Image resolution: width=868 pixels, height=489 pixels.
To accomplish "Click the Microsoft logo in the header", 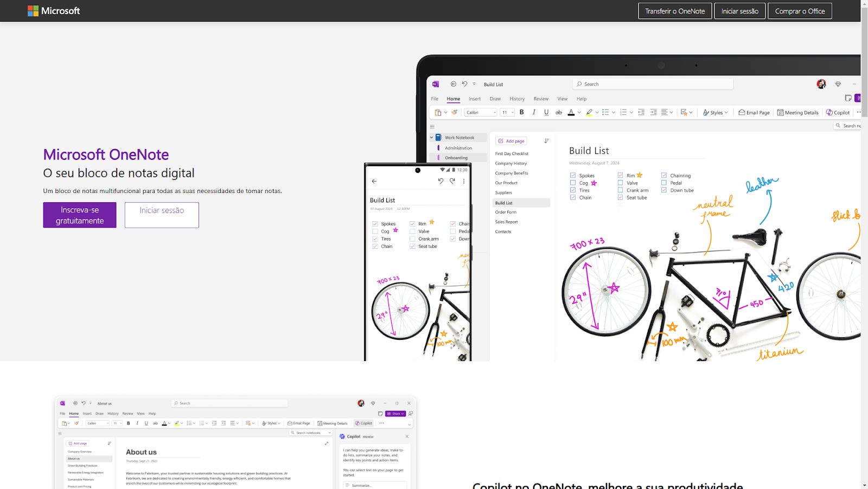I will 54,11.
